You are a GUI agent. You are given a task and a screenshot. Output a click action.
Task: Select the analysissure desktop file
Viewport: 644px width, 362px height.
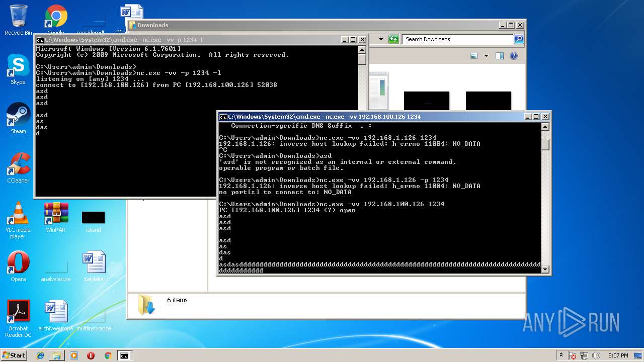click(56, 270)
